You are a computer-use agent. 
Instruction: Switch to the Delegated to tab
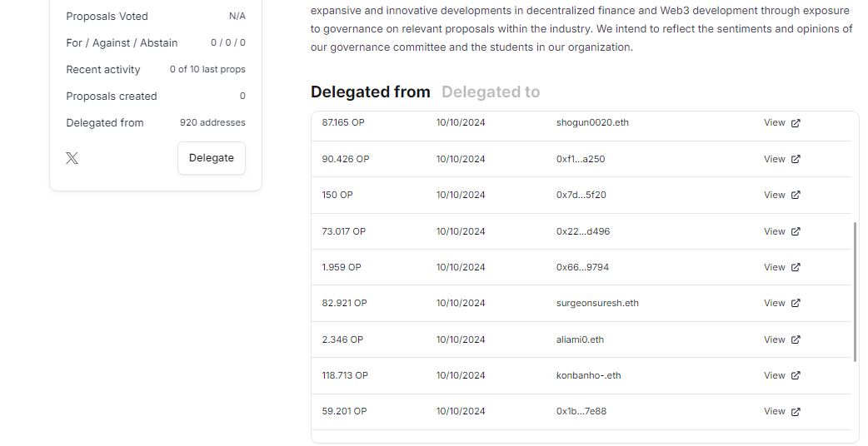491,92
